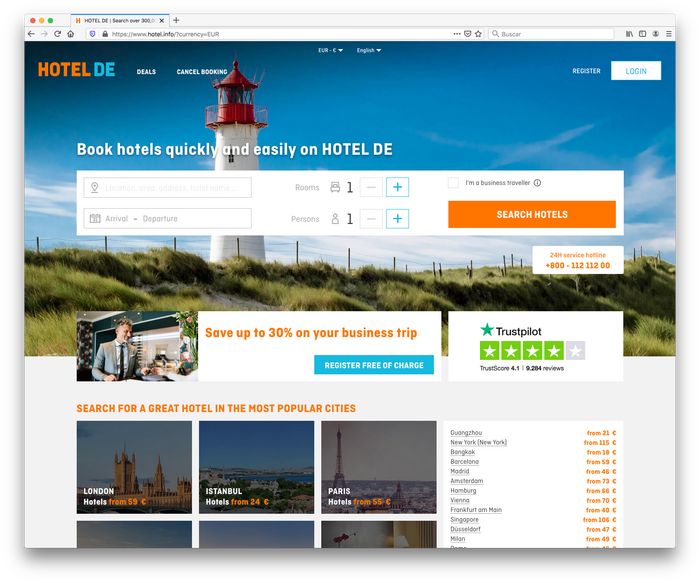Close the HOTEL DE browser tab

(162, 21)
